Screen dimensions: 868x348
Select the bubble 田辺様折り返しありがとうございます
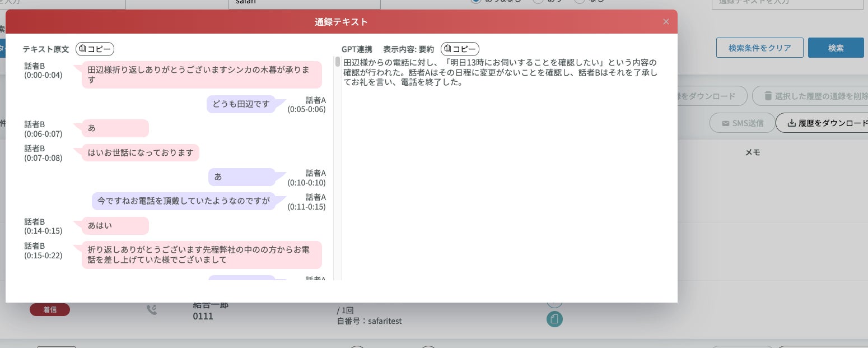tap(202, 75)
